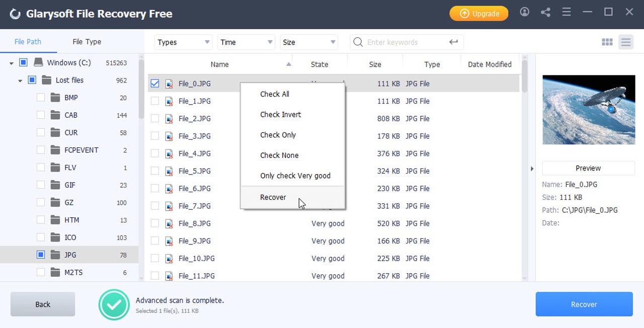The height and width of the screenshot is (328, 644).
Task: Toggle the Windows (C:) checkbox
Action: 23,63
